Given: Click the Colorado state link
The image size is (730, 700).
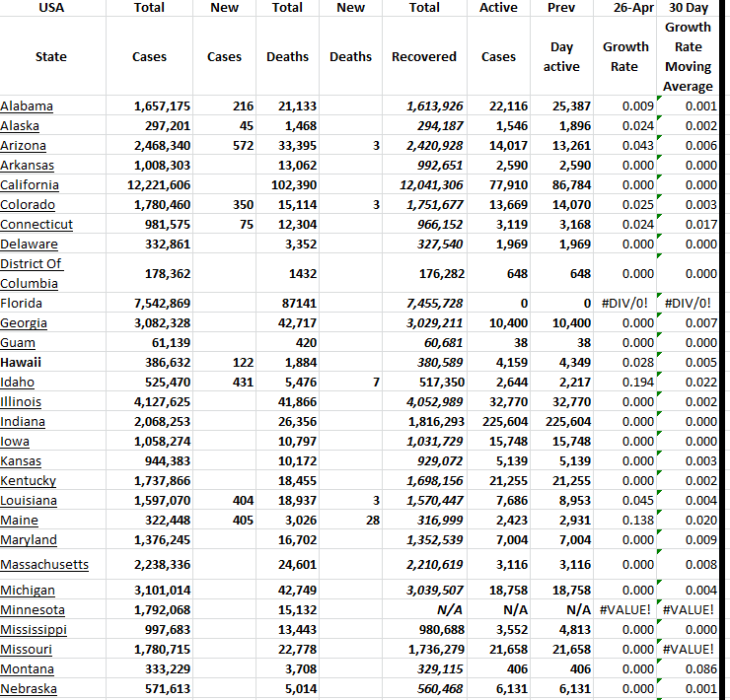Looking at the screenshot, I should [x=29, y=205].
